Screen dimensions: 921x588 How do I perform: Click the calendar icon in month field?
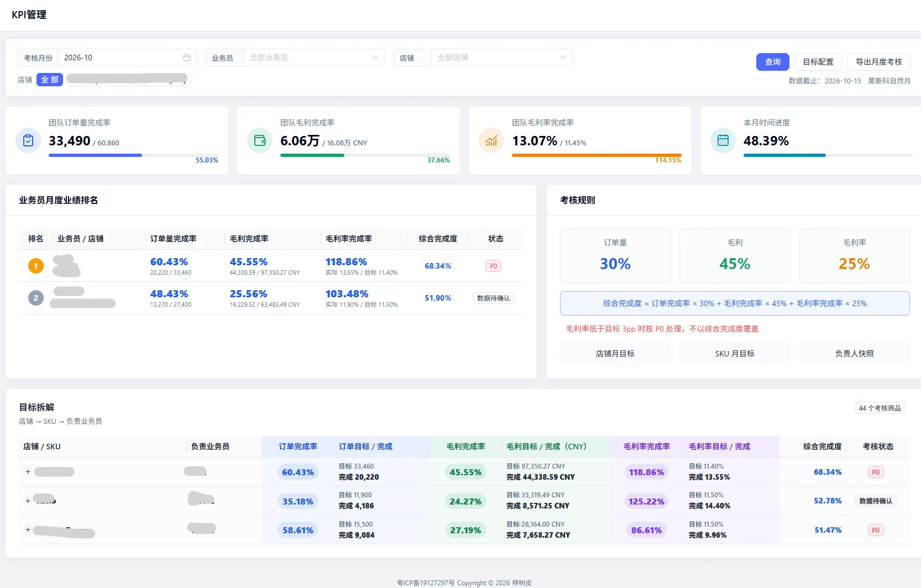click(x=187, y=57)
